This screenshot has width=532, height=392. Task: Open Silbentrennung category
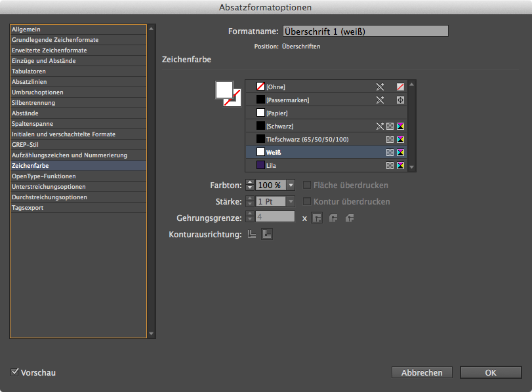78,103
